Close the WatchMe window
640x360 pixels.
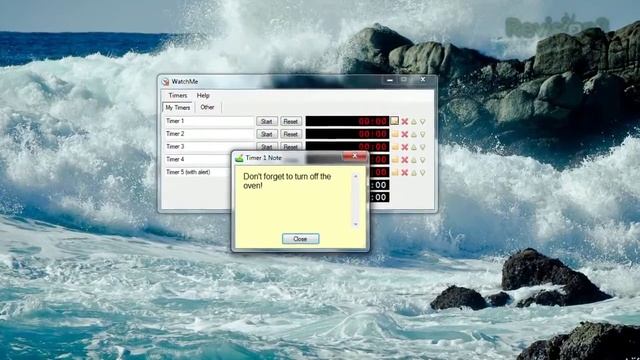[x=423, y=80]
